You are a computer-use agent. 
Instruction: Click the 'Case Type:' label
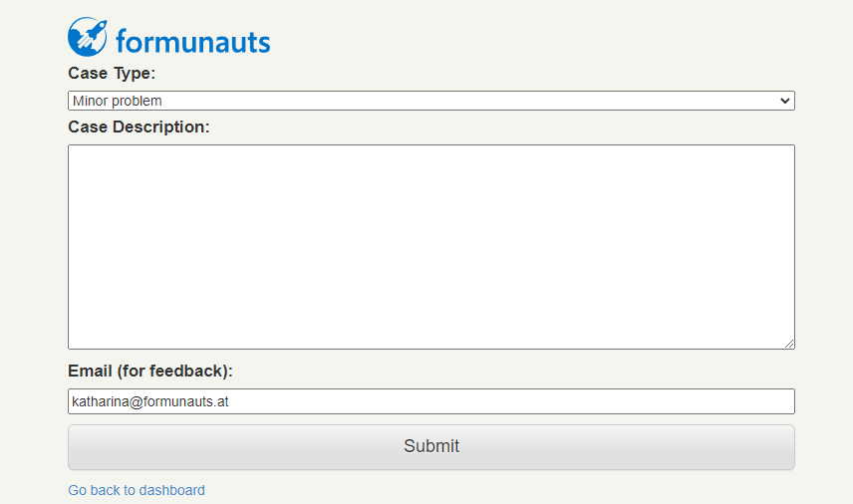click(112, 73)
